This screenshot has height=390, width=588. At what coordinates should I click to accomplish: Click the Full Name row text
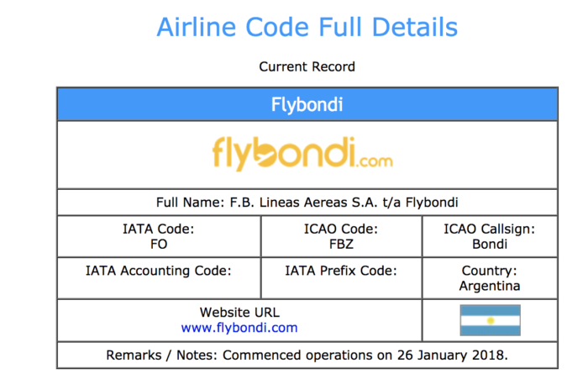(x=307, y=203)
